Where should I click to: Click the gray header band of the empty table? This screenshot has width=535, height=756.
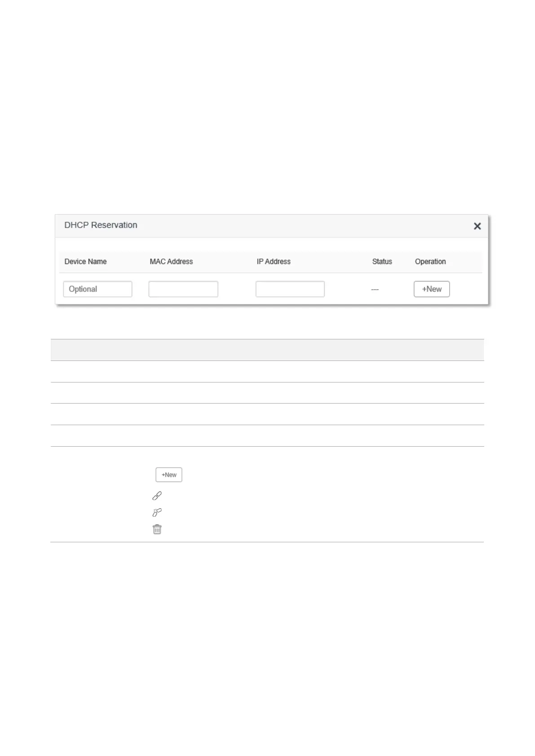(x=267, y=350)
